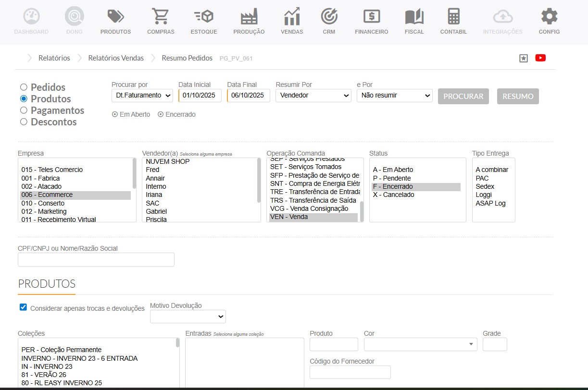Expand the Resumir Por Vendedor dropdown
Screen dimensions: 588x390
(x=313, y=96)
